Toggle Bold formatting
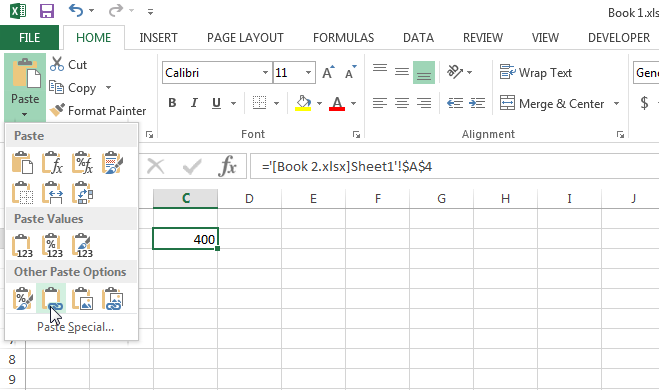The height and width of the screenshot is (390, 659). coord(172,103)
